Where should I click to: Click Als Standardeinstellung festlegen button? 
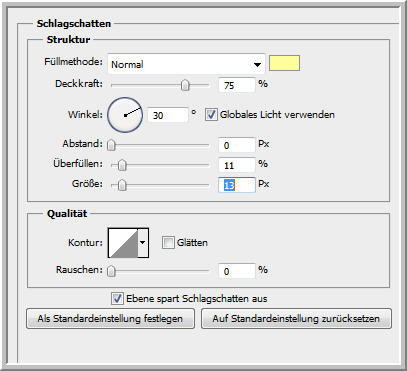pyautogui.click(x=110, y=319)
